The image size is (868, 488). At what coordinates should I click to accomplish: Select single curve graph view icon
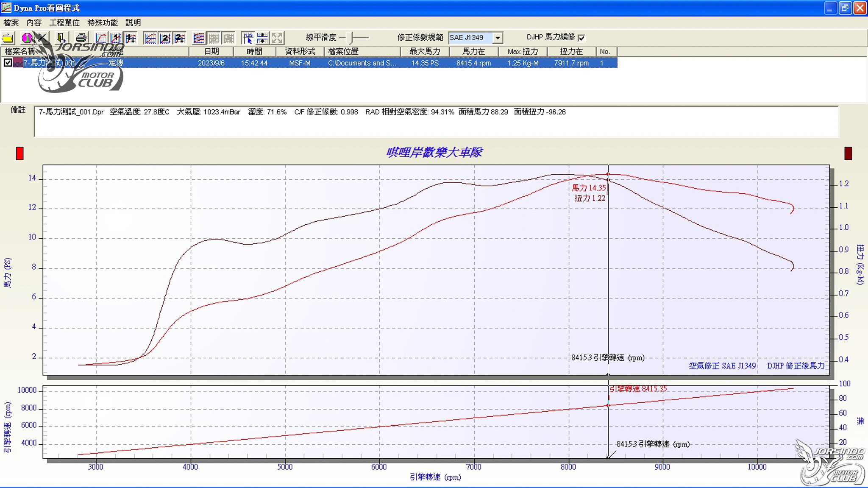[101, 38]
